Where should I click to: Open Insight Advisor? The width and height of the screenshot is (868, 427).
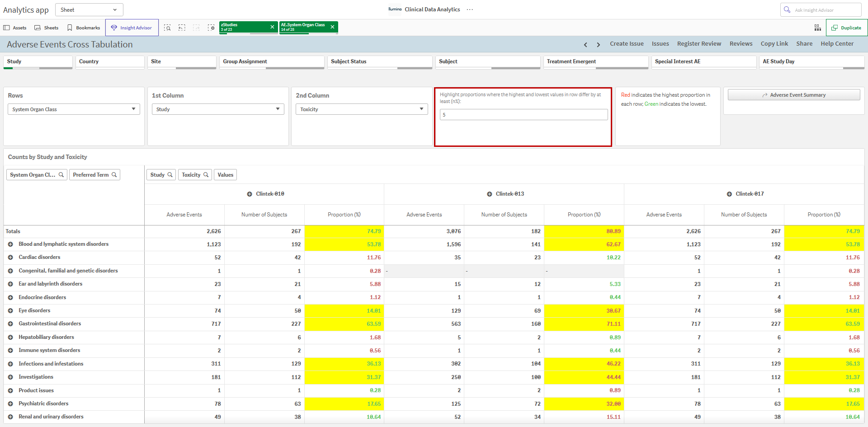132,28
